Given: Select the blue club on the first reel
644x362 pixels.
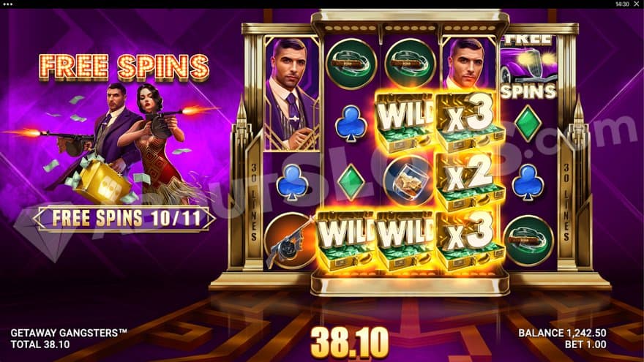Looking at the screenshot, I should click(292, 181).
